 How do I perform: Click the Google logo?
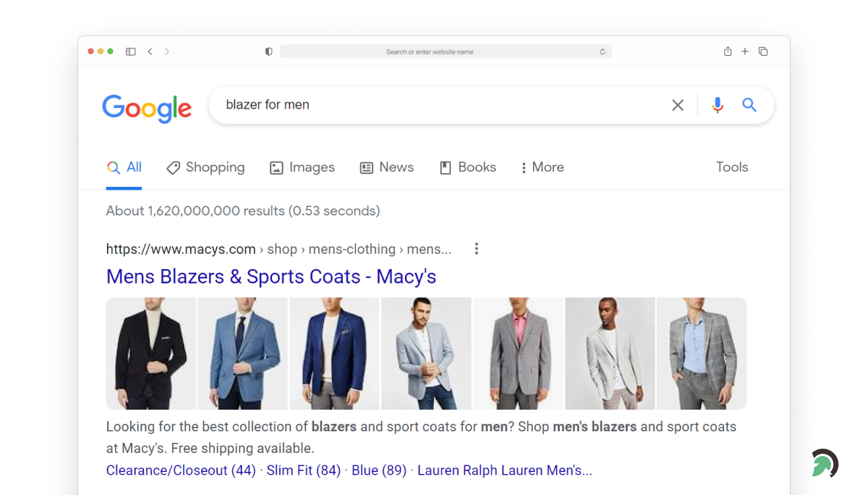tap(147, 109)
